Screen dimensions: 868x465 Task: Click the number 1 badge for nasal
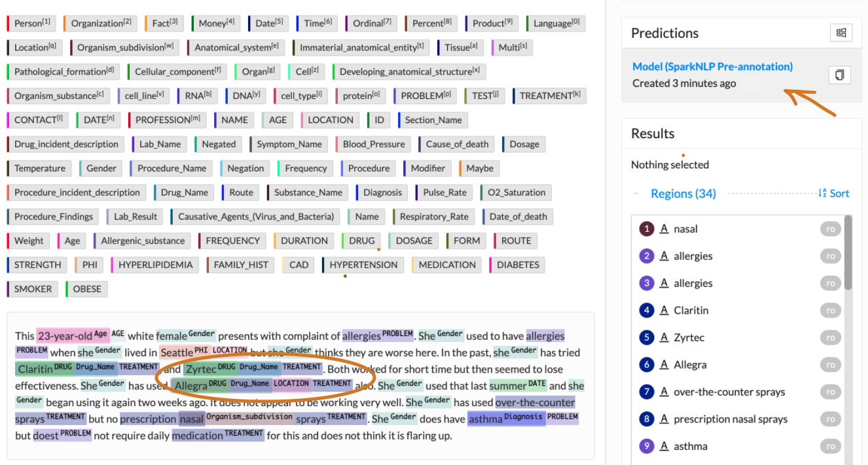coord(647,229)
